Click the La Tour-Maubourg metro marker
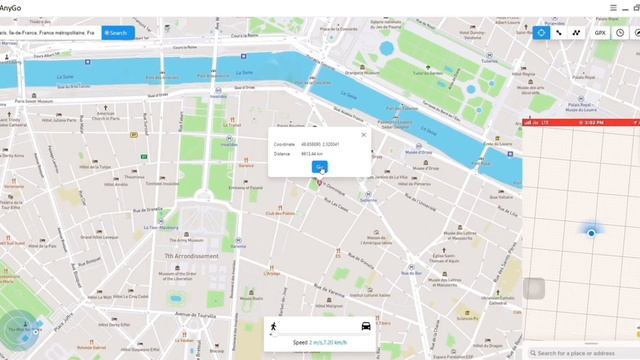640x360 pixels. coord(161,222)
